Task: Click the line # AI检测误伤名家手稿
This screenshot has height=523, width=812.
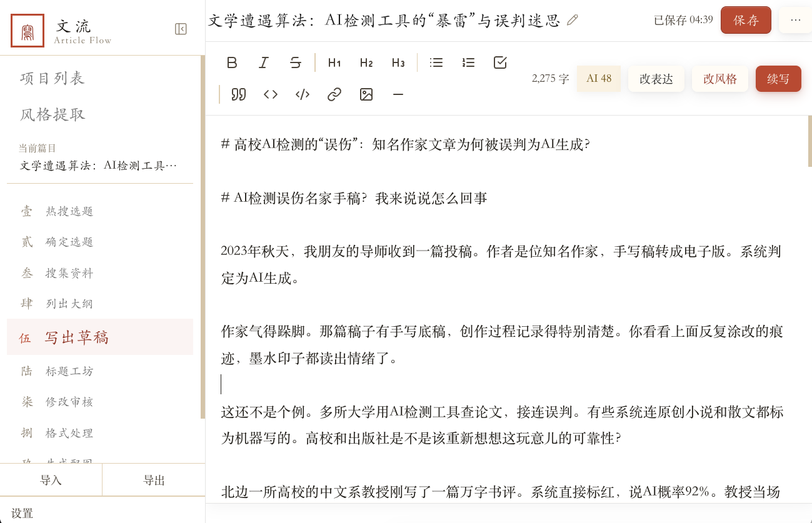Action: coord(354,198)
